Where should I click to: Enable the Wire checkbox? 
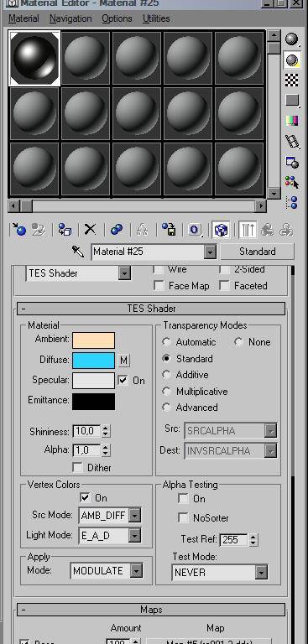point(159,269)
